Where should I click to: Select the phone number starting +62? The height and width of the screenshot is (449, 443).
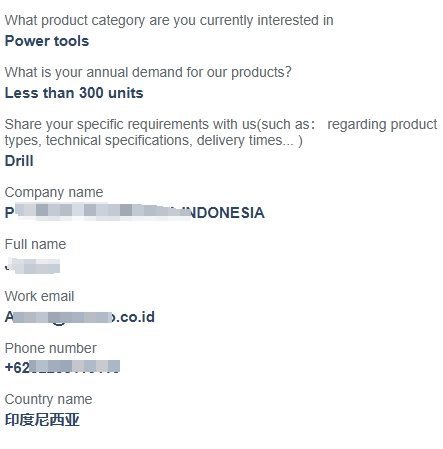(x=62, y=367)
